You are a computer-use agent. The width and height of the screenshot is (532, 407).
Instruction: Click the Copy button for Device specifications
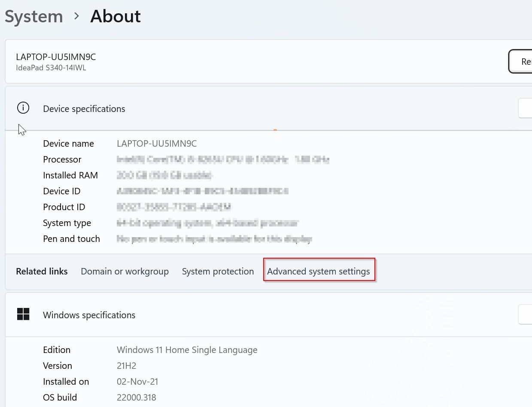tap(525, 109)
